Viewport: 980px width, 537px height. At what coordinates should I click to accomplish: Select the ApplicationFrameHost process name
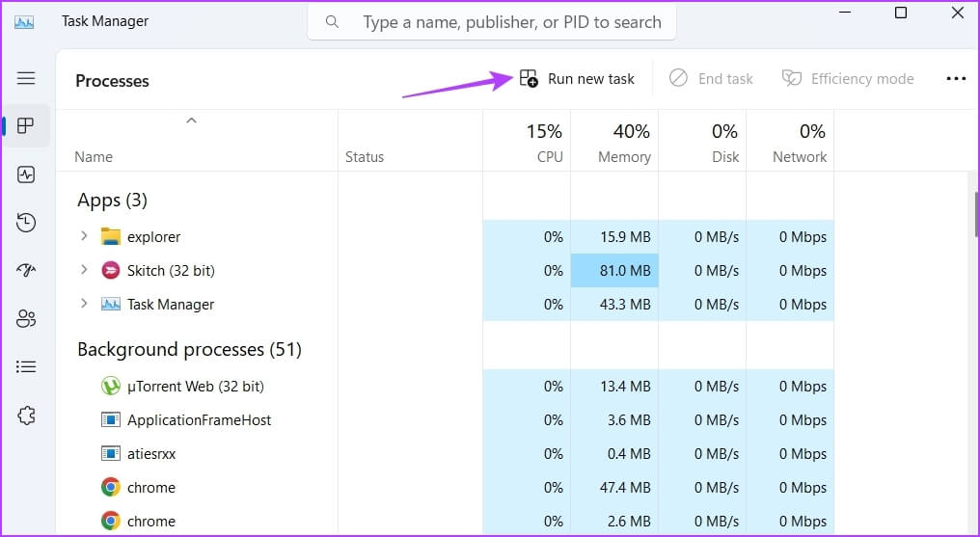pyautogui.click(x=200, y=420)
